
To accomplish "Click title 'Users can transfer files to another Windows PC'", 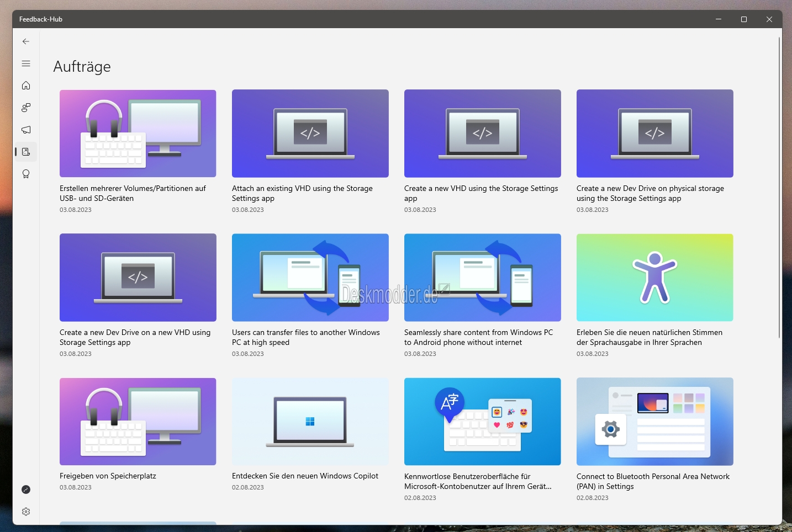I will (x=305, y=337).
